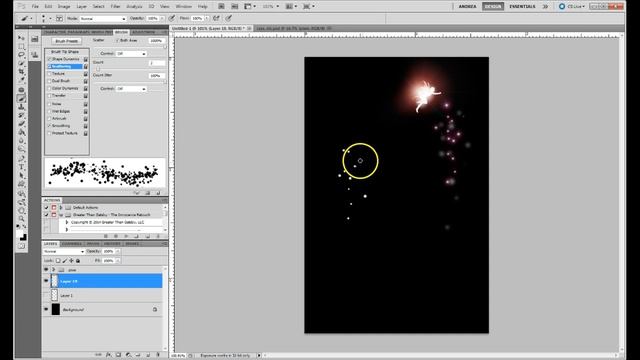Toggle the Smoothing checkbox

pos(49,126)
